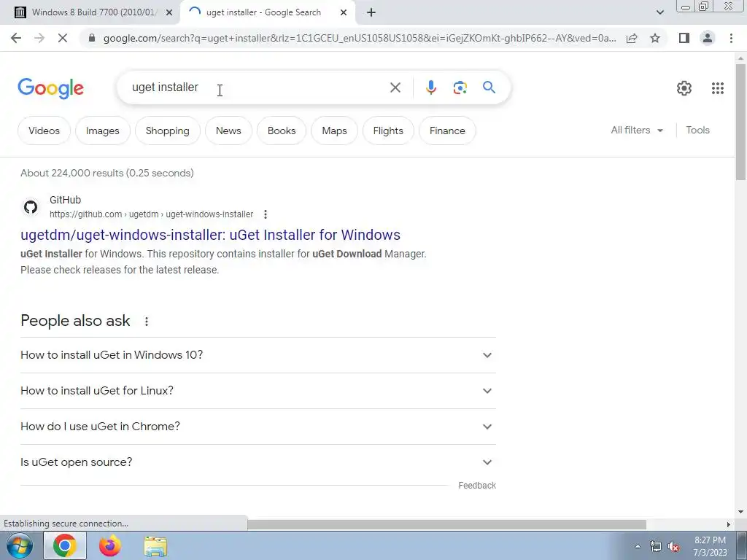747x560 pixels.
Task: Click the browser forward arrow
Action: (39, 38)
